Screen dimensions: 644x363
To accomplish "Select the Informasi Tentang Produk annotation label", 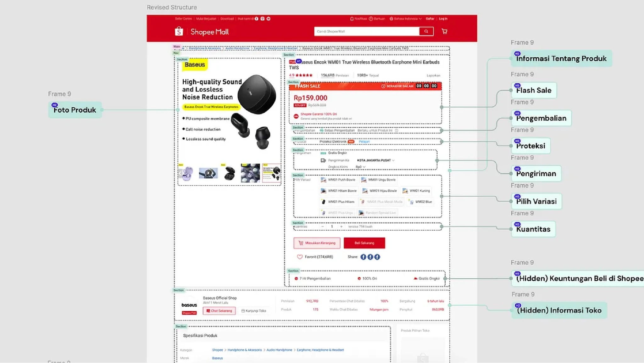I will 561,59.
